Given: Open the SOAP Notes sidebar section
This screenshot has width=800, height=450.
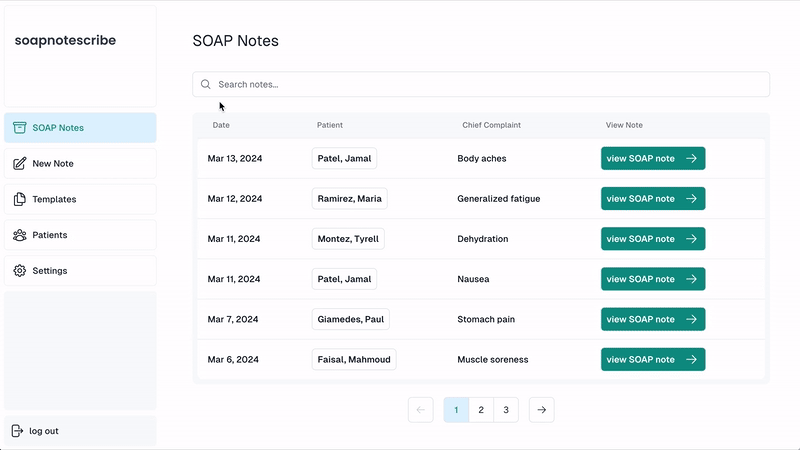Looking at the screenshot, I should coord(80,128).
